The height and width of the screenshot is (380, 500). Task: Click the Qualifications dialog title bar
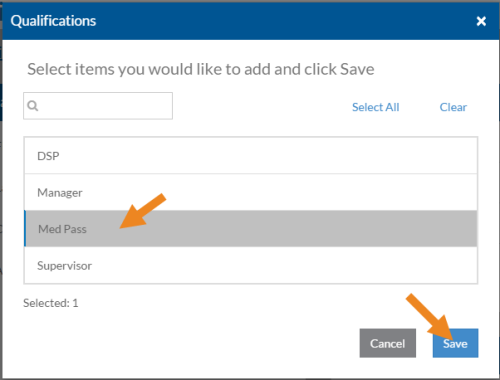click(251, 21)
